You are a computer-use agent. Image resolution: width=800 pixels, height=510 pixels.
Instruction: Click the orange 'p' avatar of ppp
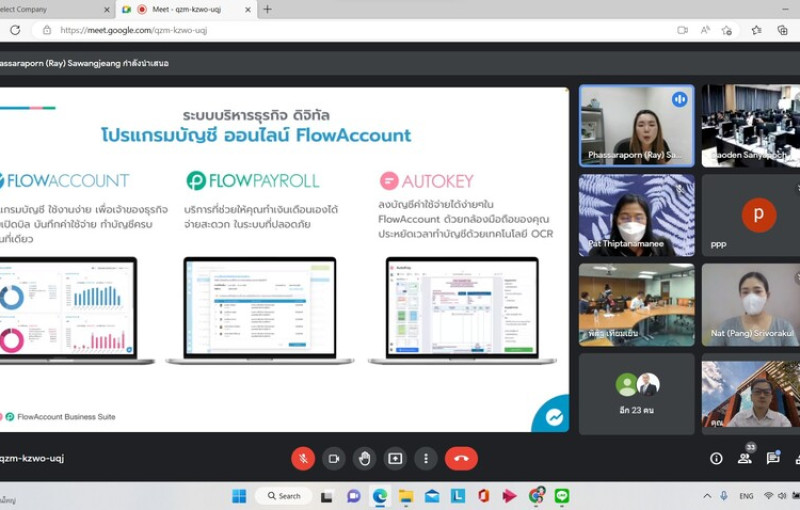pyautogui.click(x=759, y=215)
